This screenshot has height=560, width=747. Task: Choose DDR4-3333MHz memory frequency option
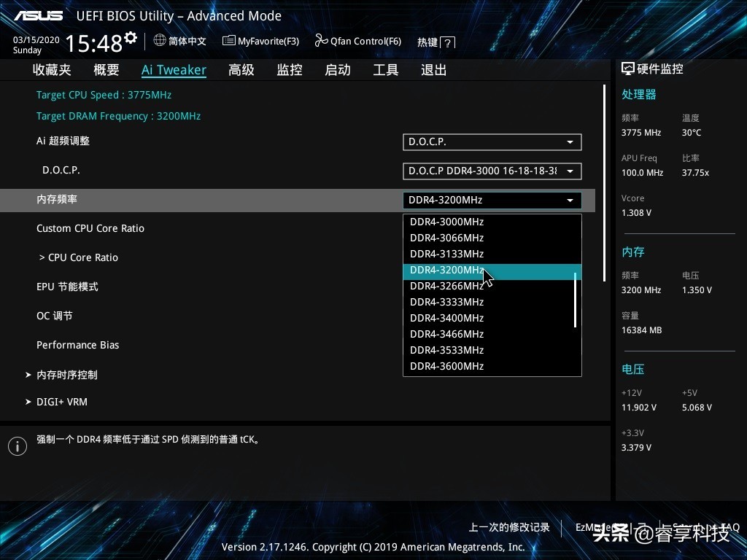(446, 302)
